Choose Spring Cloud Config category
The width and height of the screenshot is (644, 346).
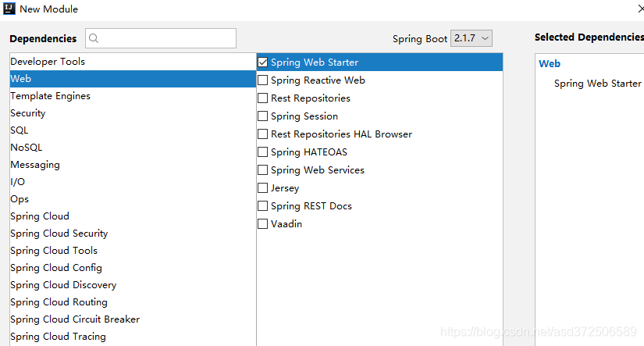point(133,268)
